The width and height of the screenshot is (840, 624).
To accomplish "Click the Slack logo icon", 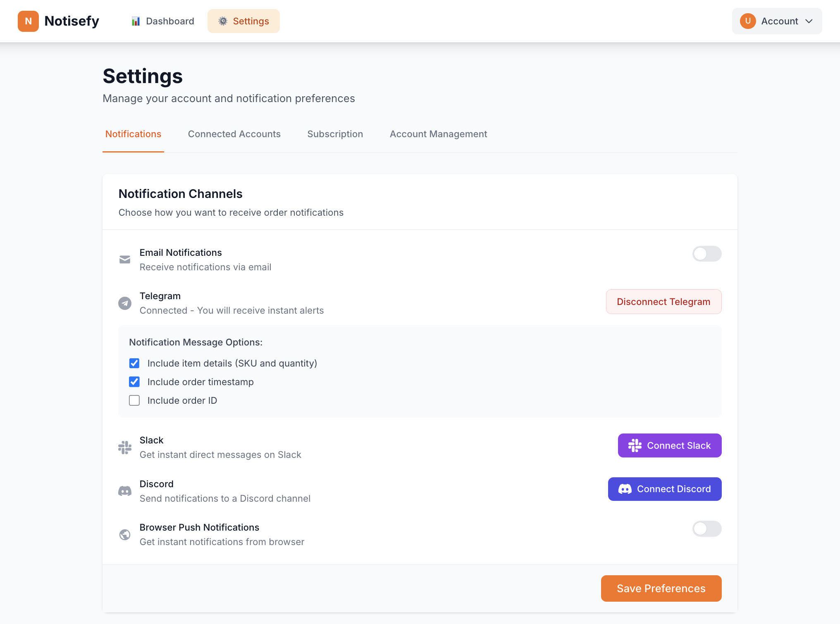I will click(125, 447).
